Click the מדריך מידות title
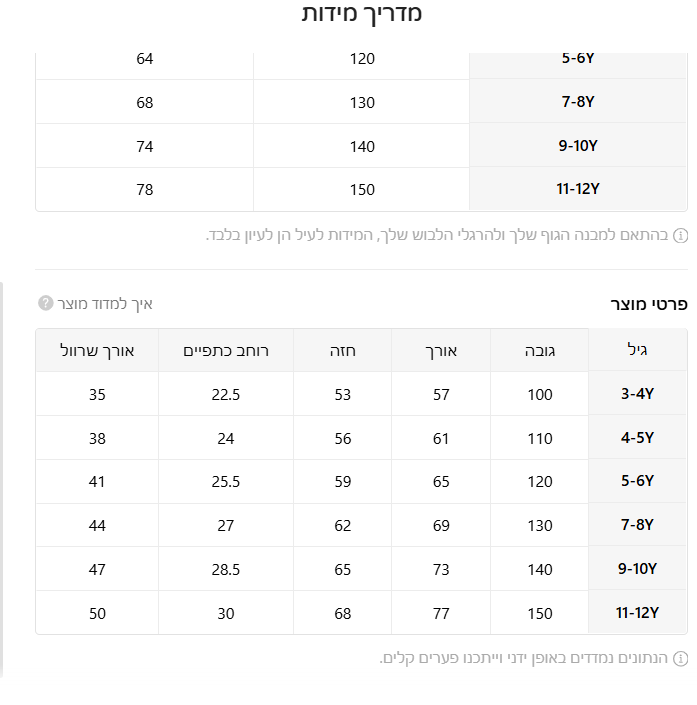The width and height of the screenshot is (697, 705). 361,14
